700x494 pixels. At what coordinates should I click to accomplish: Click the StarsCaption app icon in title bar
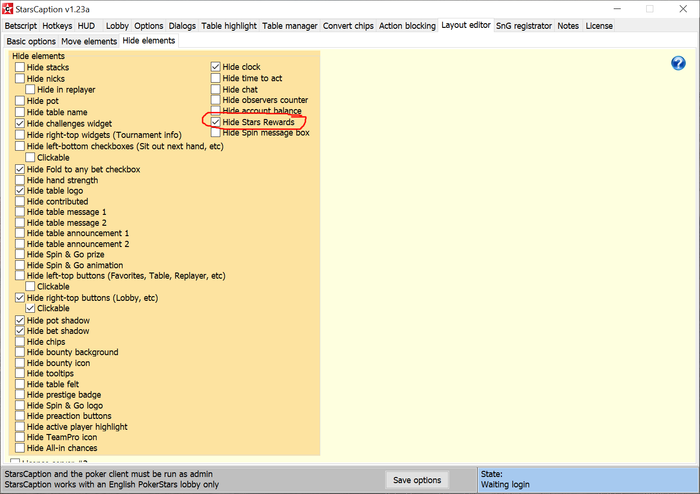8,8
